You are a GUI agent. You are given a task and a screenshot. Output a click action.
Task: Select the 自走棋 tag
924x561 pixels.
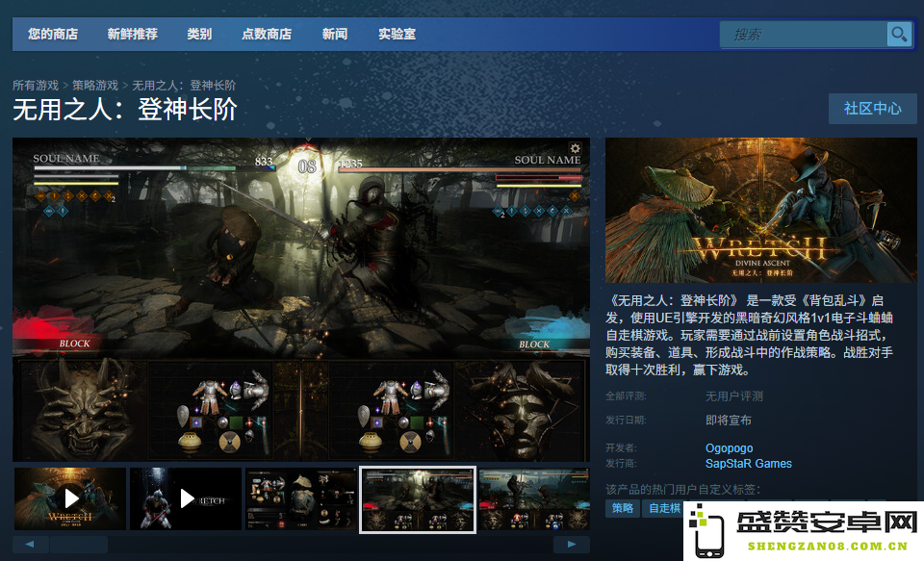click(664, 508)
